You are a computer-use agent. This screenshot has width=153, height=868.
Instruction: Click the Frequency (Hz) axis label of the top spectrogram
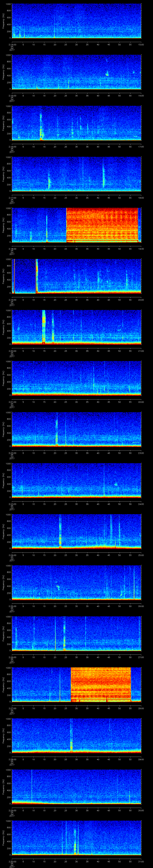[x=4, y=21]
